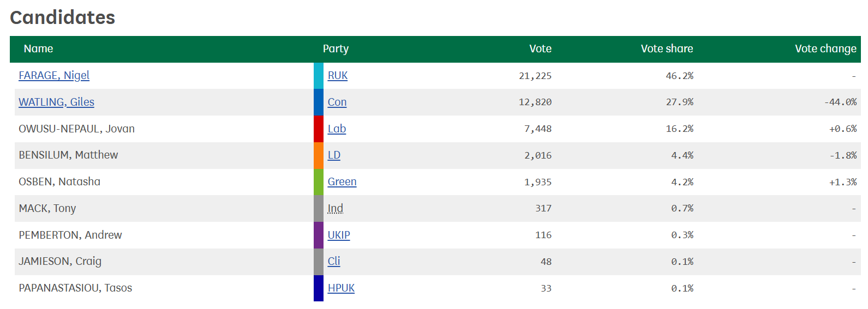Image resolution: width=868 pixels, height=309 pixels.
Task: Click the orange LD party color bar
Action: (319, 155)
